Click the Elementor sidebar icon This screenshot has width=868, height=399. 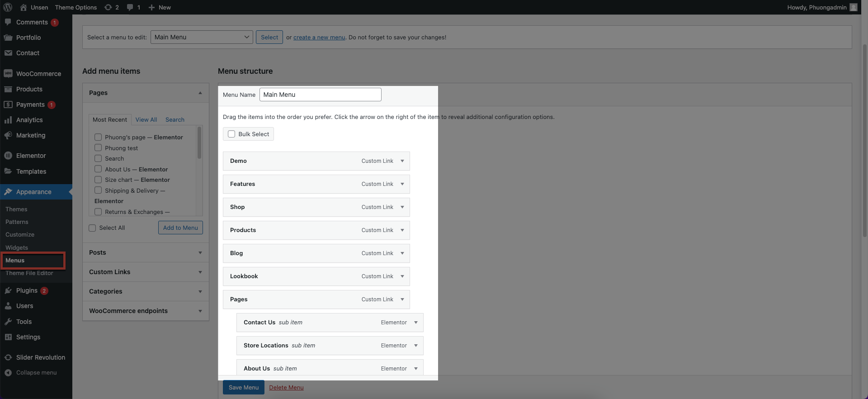(x=8, y=156)
